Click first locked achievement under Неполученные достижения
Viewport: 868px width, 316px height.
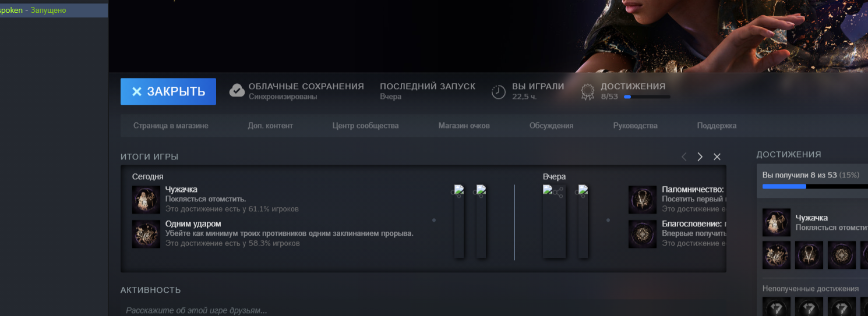tap(777, 307)
